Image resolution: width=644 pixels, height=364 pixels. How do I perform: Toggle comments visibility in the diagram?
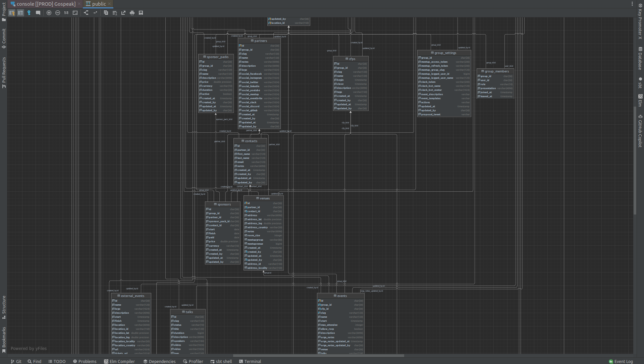click(x=38, y=13)
